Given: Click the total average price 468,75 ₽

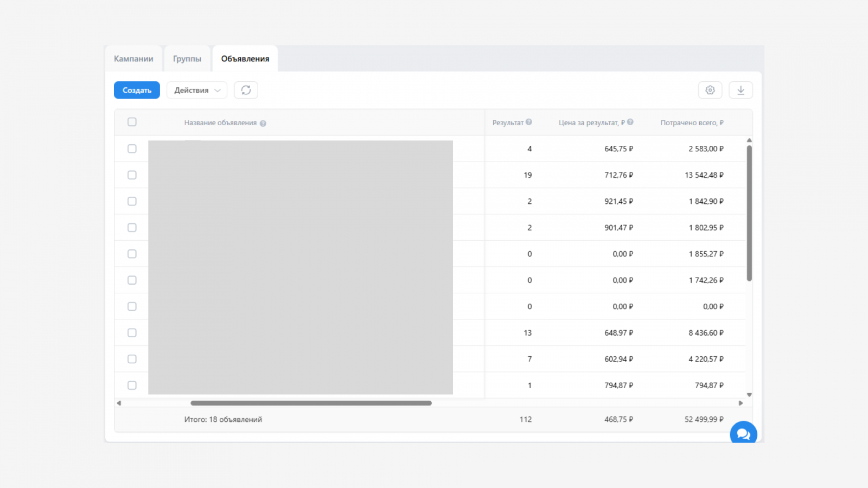Looking at the screenshot, I should pyautogui.click(x=618, y=419).
